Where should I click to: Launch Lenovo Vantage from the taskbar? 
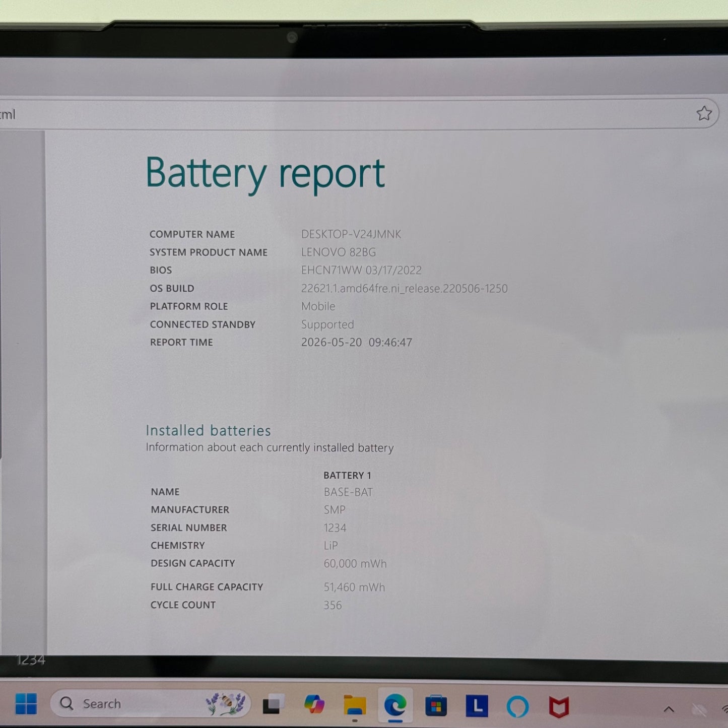coord(477,706)
